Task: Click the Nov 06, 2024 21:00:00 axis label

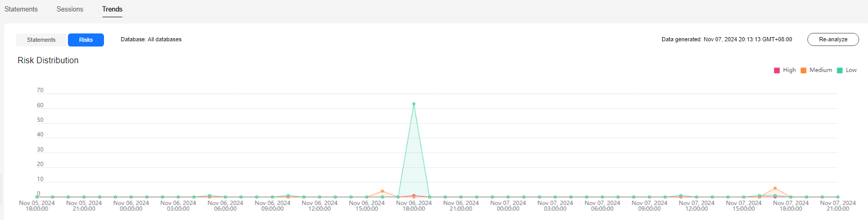Action: 461,206
